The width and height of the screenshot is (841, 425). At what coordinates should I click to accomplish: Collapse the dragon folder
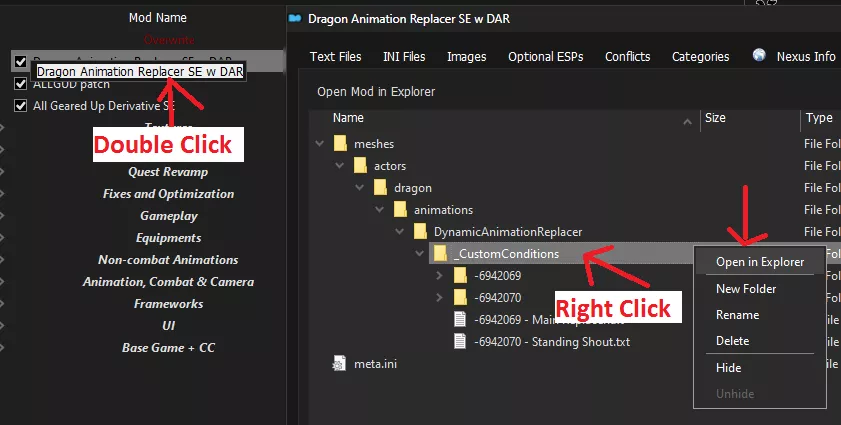(359, 188)
